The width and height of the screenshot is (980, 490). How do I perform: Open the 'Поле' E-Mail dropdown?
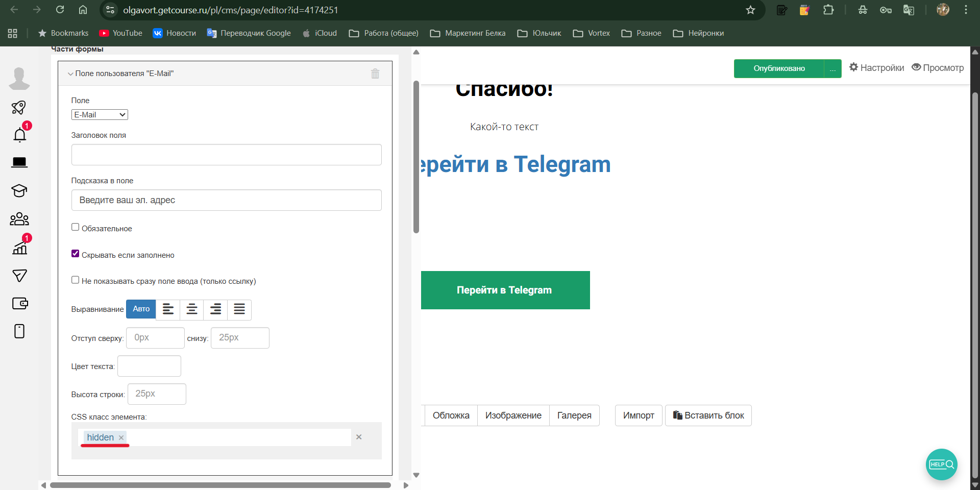(x=99, y=114)
